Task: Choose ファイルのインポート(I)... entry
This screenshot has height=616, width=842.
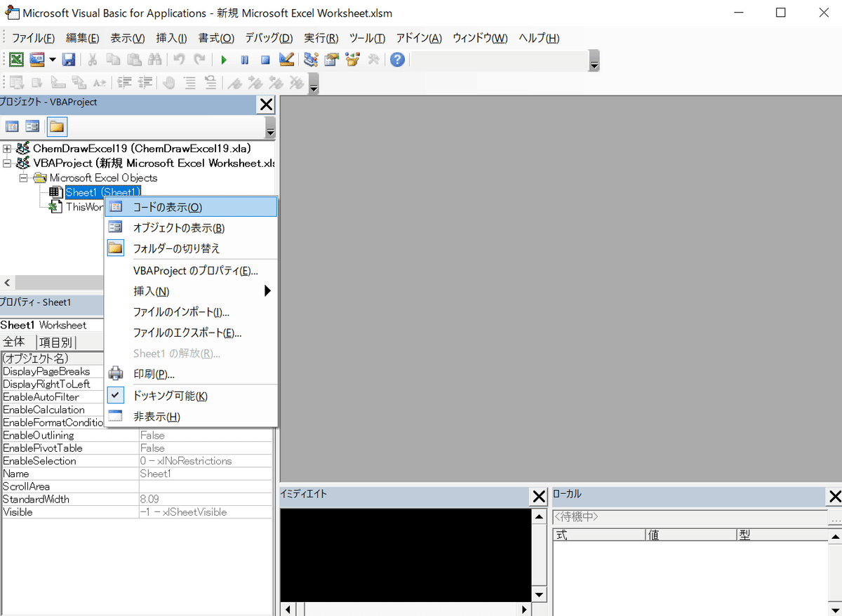Action: point(191,312)
